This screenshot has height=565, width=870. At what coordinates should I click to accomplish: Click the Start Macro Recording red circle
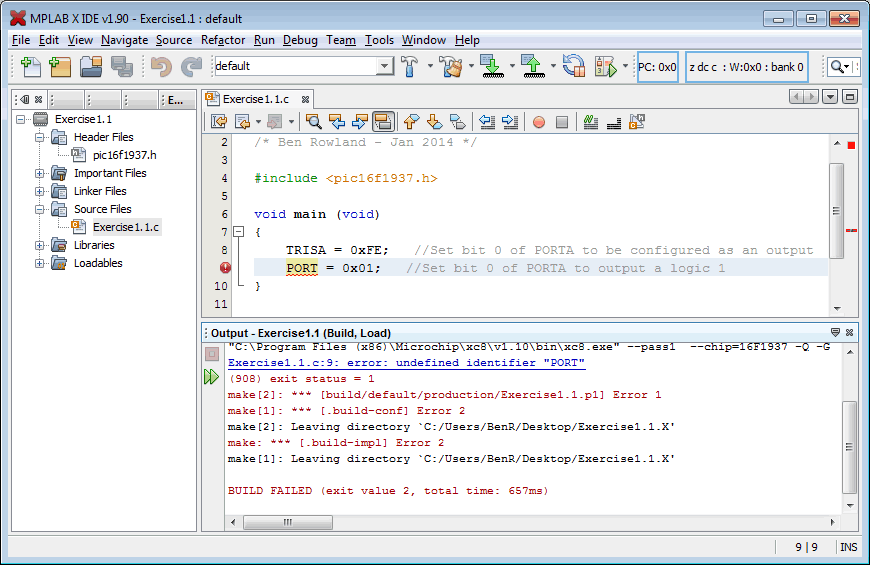click(x=539, y=122)
